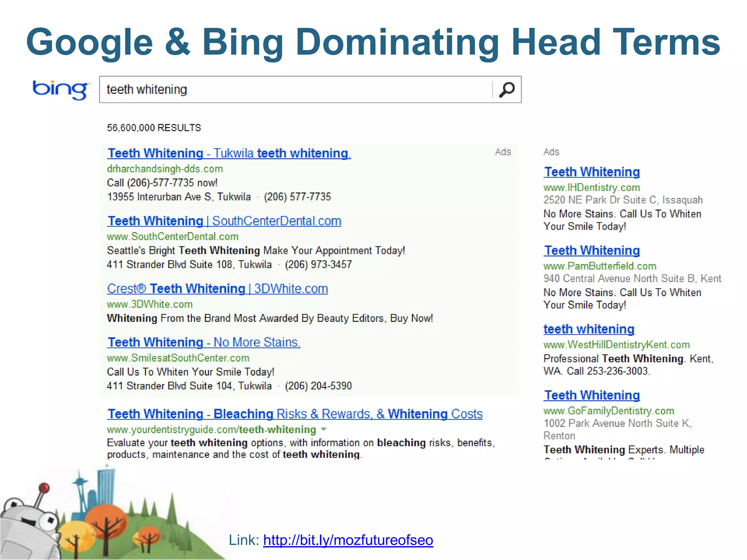The height and width of the screenshot is (560, 747).
Task: Expand the dropdown arrow beside the yourdentistryguide.com URL
Action: 324,429
